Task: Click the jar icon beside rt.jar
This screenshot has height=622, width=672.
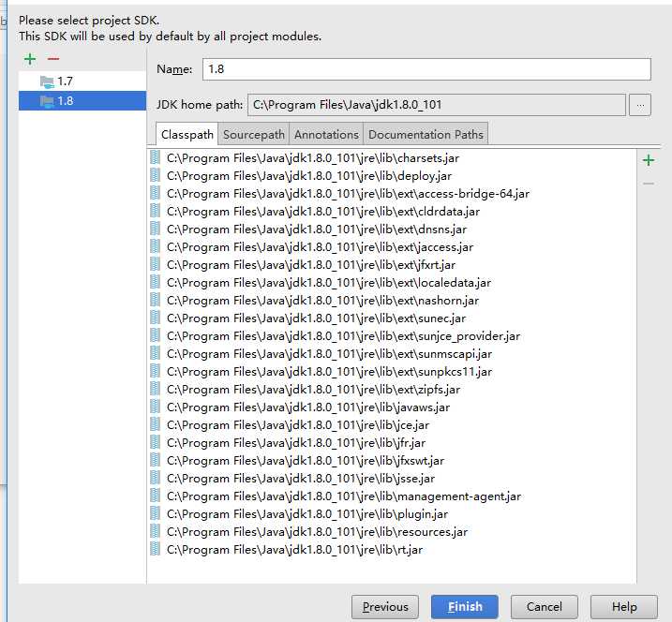Action: point(156,549)
